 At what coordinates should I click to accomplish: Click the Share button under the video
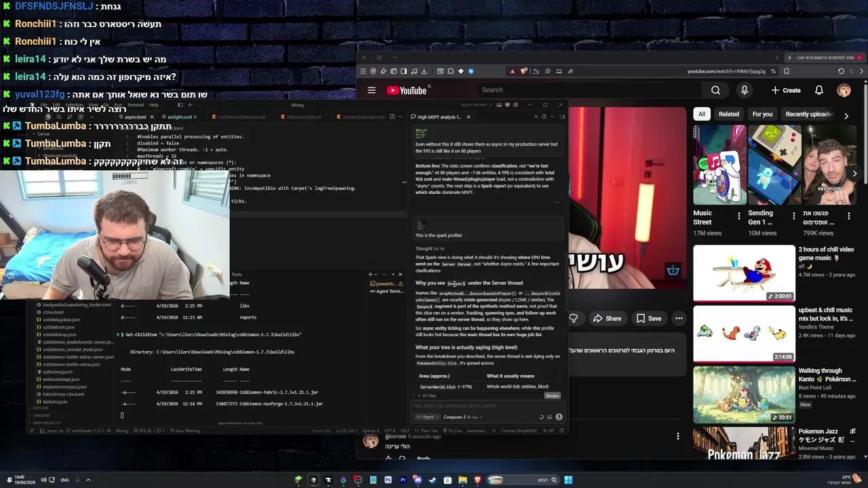click(x=607, y=319)
